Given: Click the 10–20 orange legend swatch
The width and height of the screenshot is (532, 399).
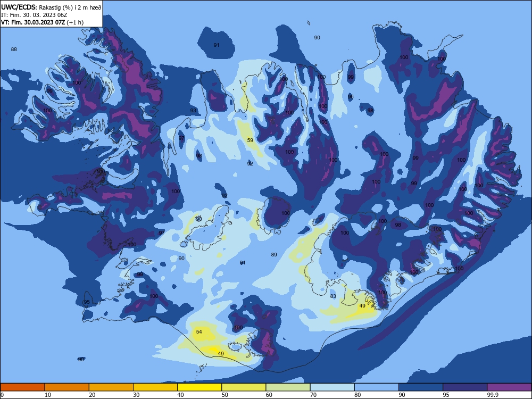Looking at the screenshot, I should (67, 387).
